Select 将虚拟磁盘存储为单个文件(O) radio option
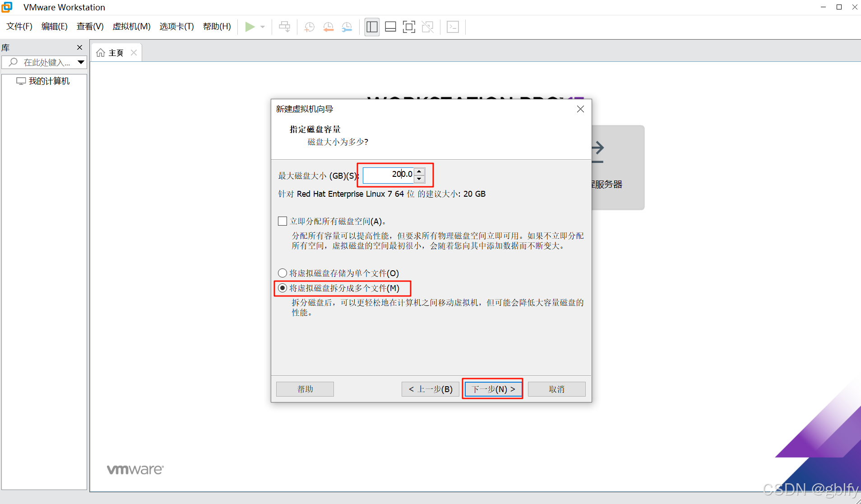This screenshot has width=861, height=504. [282, 273]
